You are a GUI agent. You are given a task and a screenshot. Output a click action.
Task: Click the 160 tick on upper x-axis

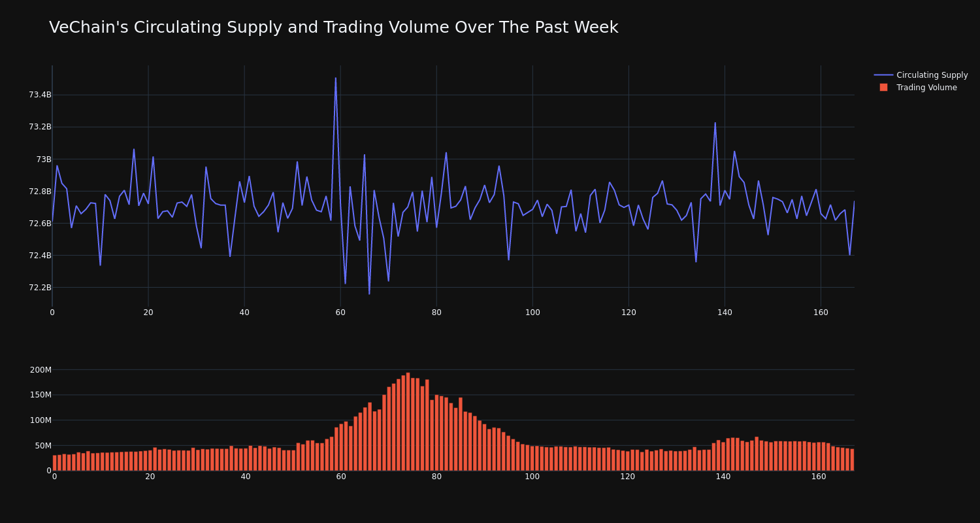pyautogui.click(x=821, y=312)
